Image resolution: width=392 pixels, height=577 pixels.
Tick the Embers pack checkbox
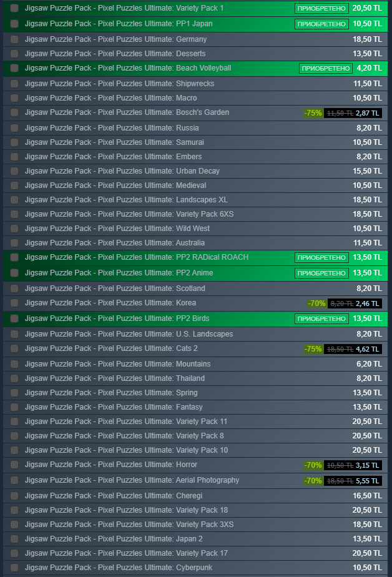[14, 156]
